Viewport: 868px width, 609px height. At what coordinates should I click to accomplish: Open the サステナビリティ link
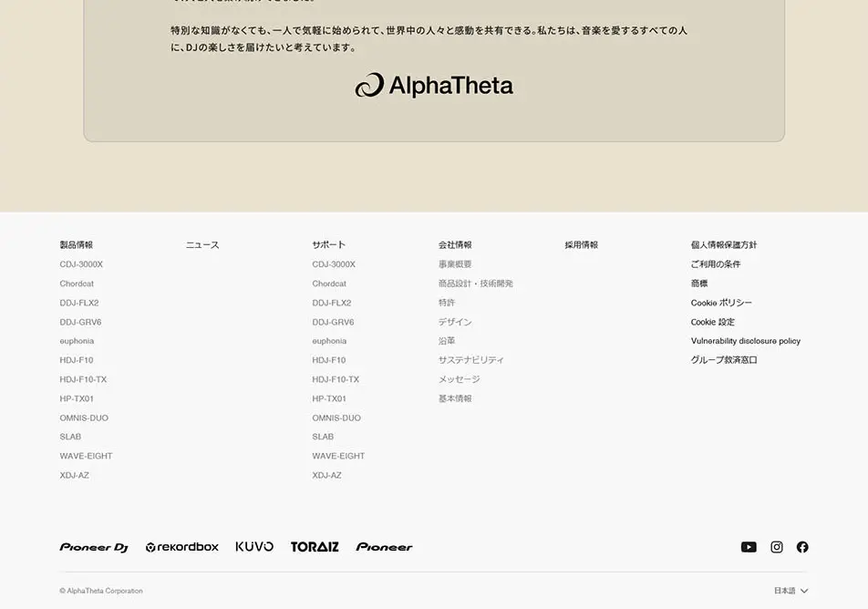click(x=471, y=360)
